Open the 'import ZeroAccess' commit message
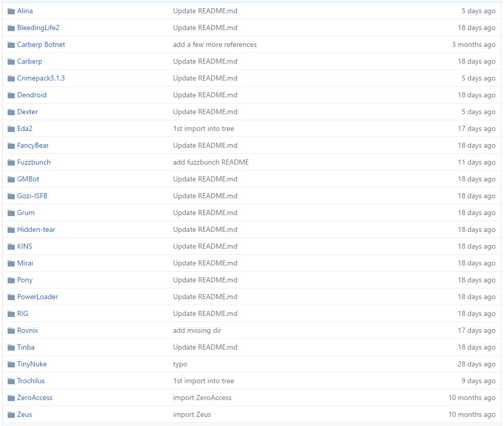 [202, 397]
